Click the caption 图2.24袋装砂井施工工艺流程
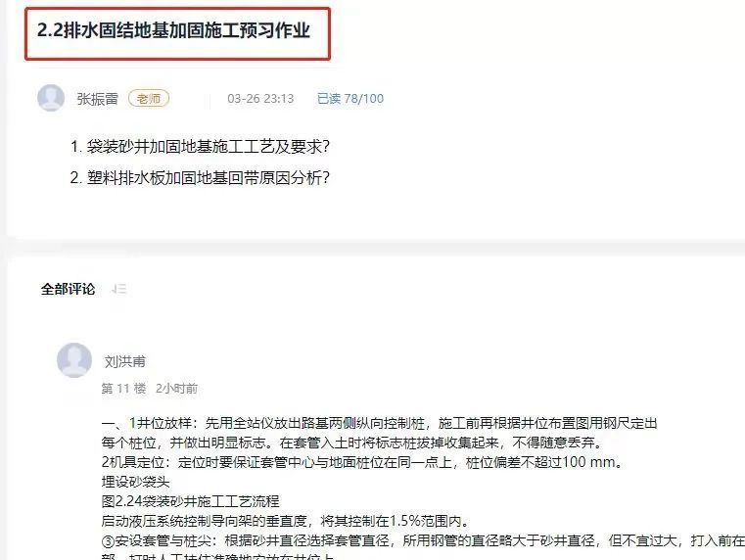 point(191,501)
